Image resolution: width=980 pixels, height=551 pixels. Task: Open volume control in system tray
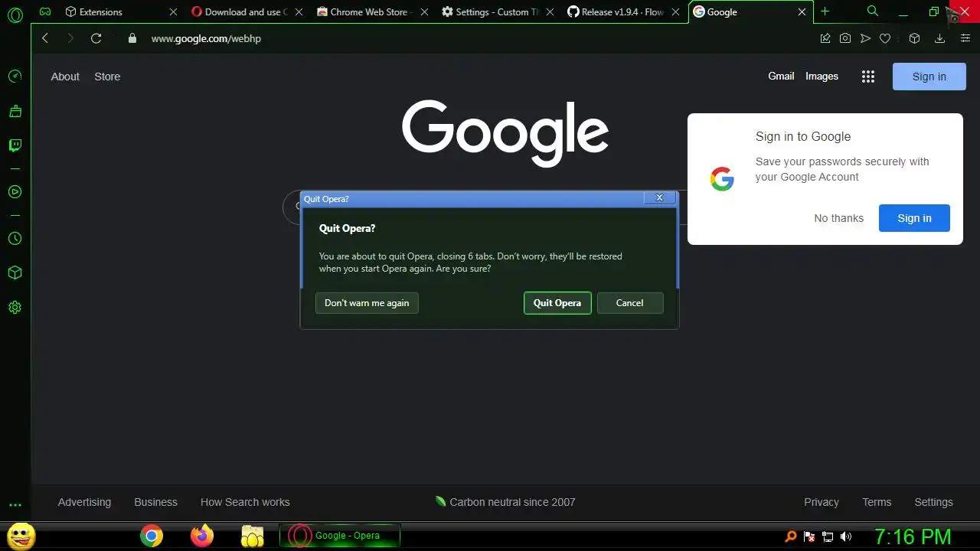tap(846, 536)
